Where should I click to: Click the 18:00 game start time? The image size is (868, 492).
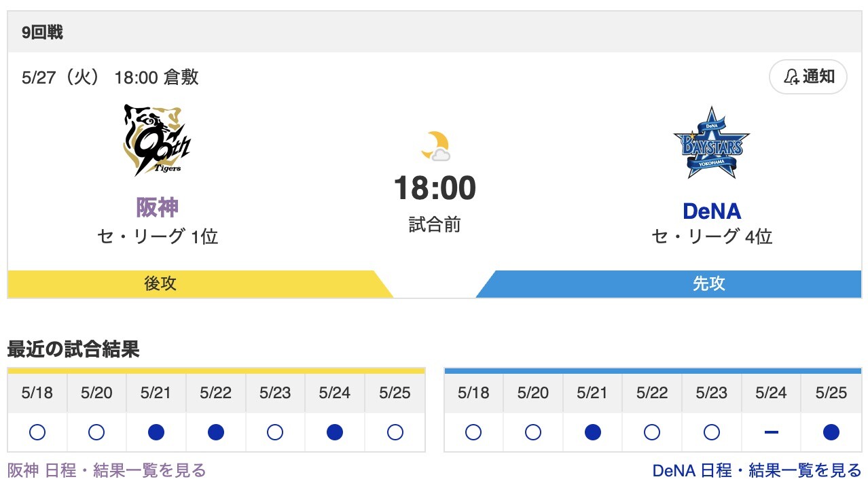[435, 188]
